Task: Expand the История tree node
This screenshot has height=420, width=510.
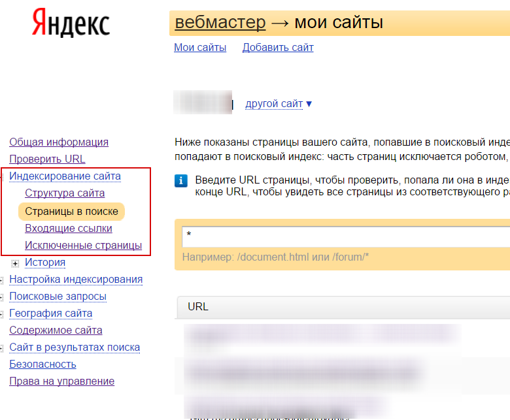Action: 16,263
